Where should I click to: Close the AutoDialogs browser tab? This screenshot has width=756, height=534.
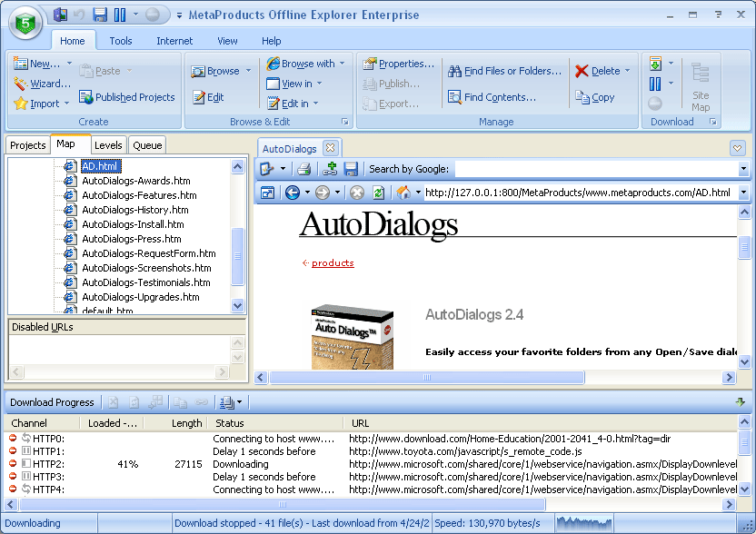point(330,147)
